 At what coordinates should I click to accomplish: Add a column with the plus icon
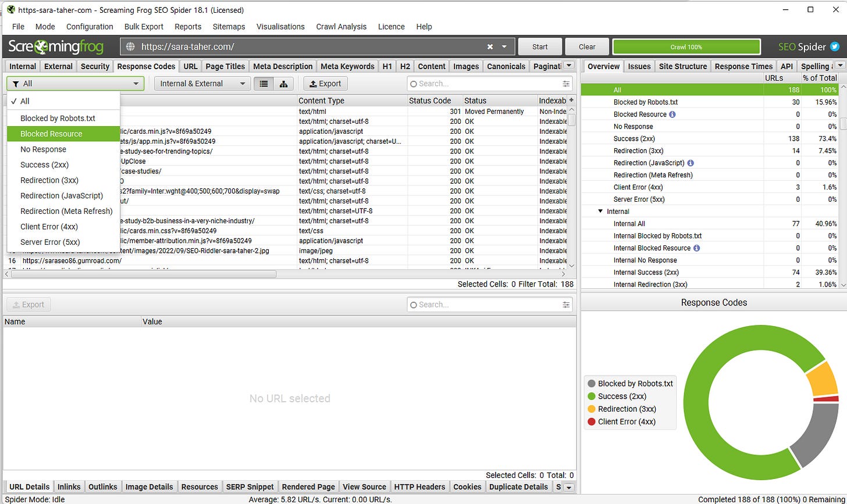pos(571,101)
